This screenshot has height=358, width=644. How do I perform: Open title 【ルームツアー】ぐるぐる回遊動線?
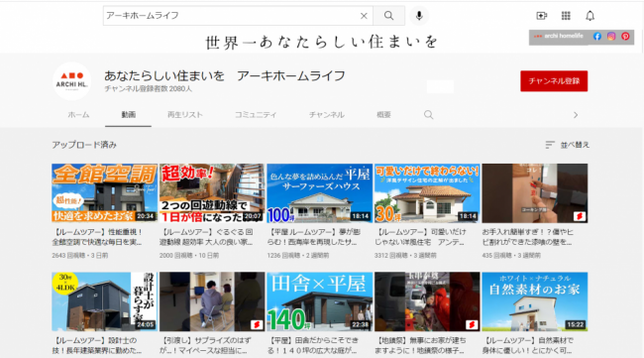click(x=207, y=237)
